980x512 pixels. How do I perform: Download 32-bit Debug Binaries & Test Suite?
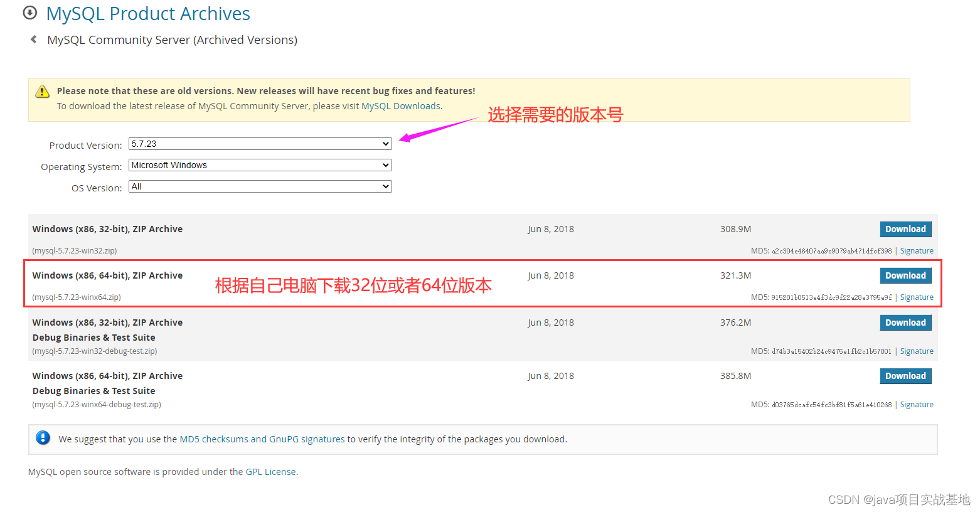tap(905, 323)
